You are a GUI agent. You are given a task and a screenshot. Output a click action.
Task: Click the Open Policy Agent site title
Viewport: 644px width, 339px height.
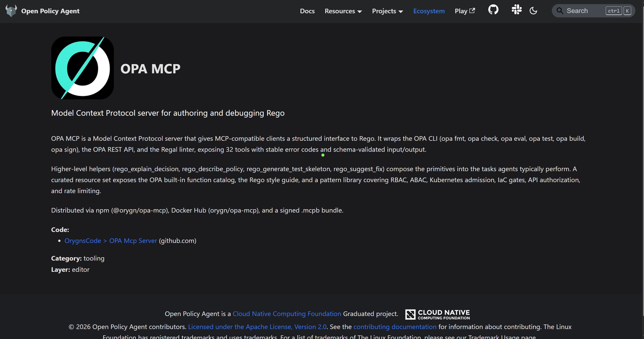point(50,11)
